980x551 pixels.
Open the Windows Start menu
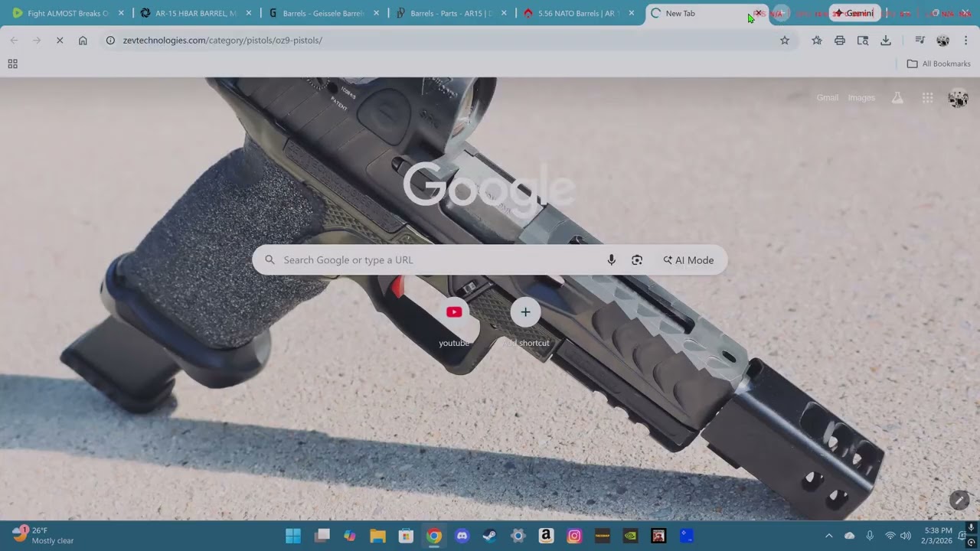(293, 536)
